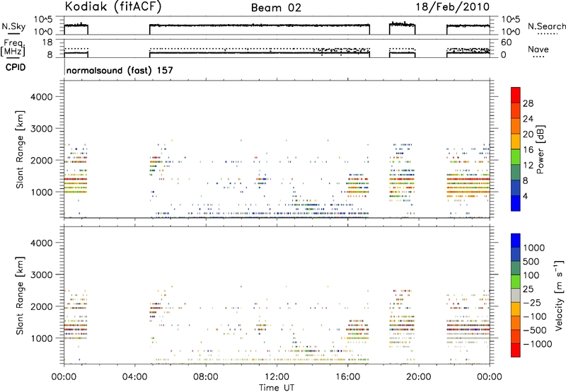
Task: Click the blue top velocity colorbar segment
Action: coord(516,241)
